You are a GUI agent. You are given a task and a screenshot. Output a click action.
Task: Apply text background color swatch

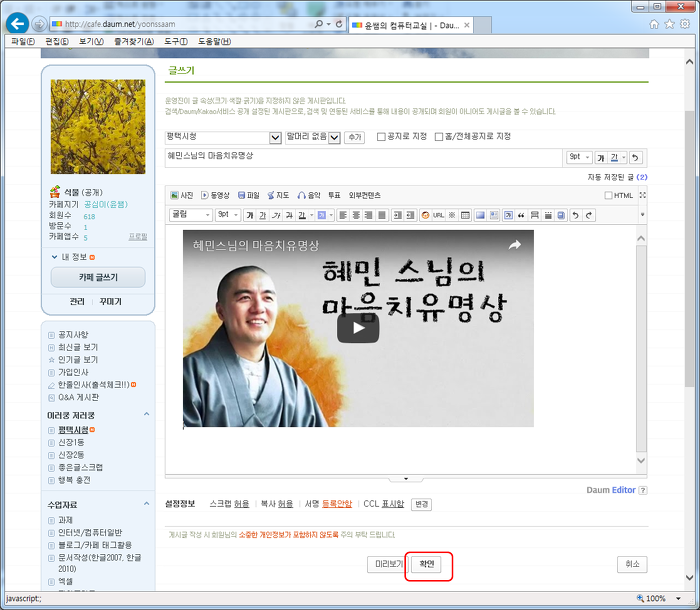(321, 215)
